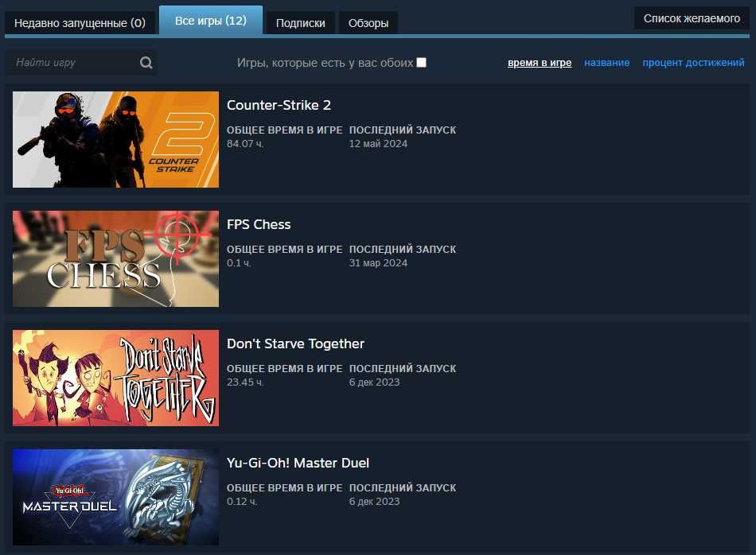Open the Обзоры tab
The height and width of the screenshot is (555, 756).
tap(368, 23)
